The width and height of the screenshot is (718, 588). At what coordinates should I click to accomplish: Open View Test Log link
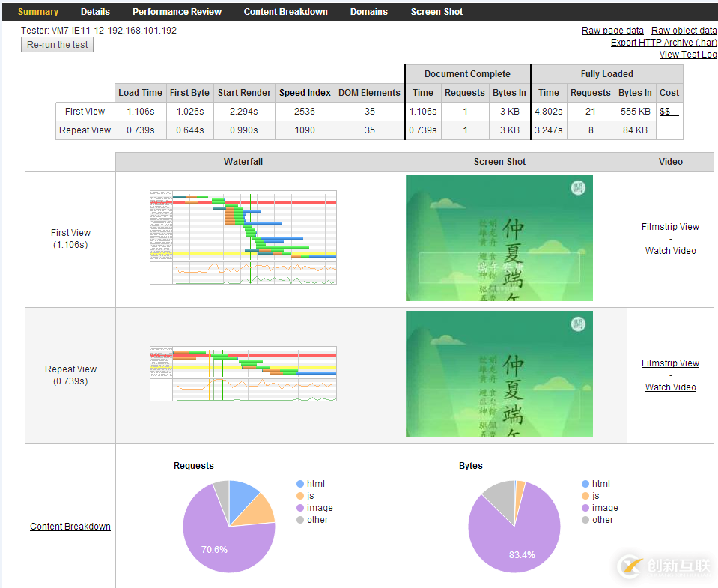[688, 55]
